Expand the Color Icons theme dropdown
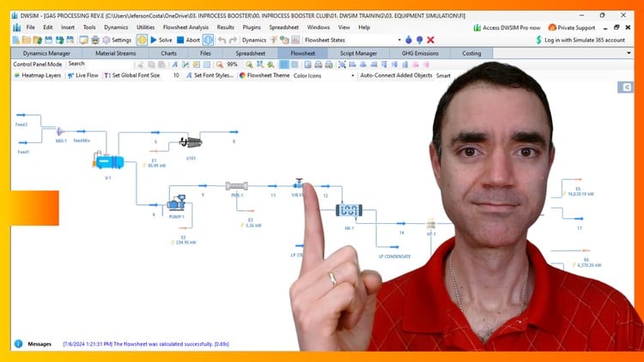Screen dimensions: 644x362 tap(352, 75)
